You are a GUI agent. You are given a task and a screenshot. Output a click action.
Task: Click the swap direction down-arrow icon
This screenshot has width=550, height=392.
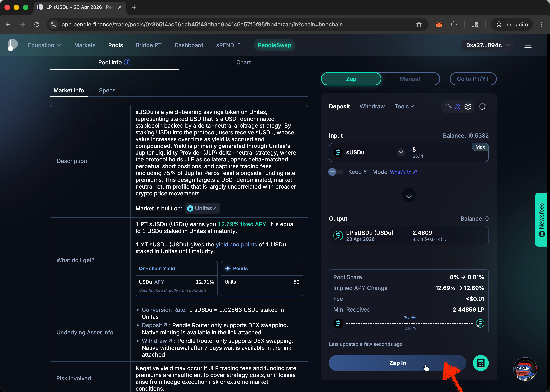pos(409,195)
